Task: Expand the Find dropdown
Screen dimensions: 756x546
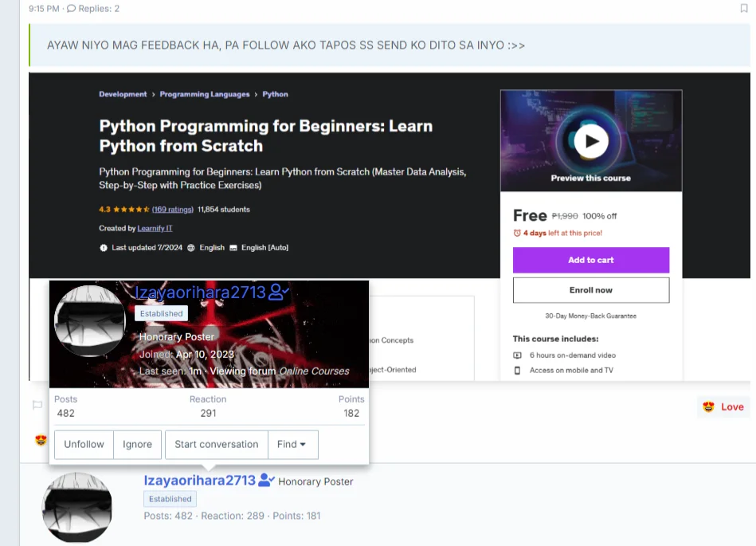Action: point(292,444)
